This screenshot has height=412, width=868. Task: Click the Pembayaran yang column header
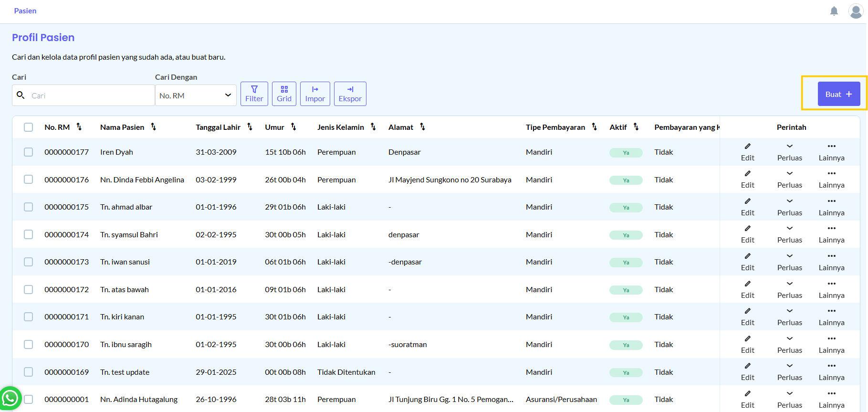(x=687, y=127)
